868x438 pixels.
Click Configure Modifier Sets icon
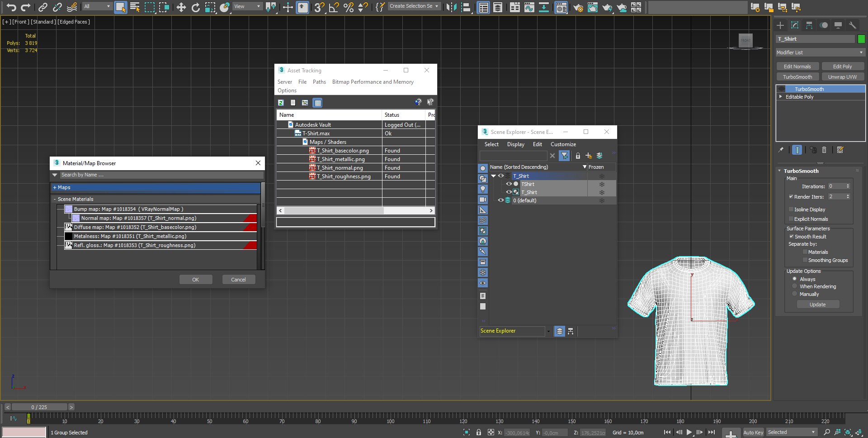[x=840, y=150]
